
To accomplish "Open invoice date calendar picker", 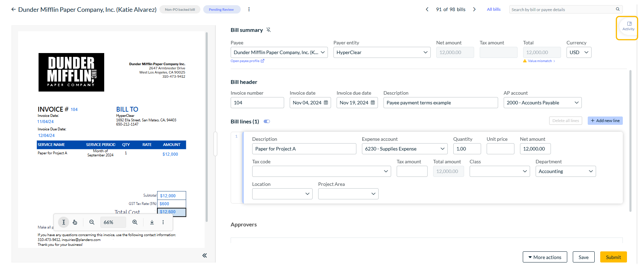I will [x=326, y=103].
